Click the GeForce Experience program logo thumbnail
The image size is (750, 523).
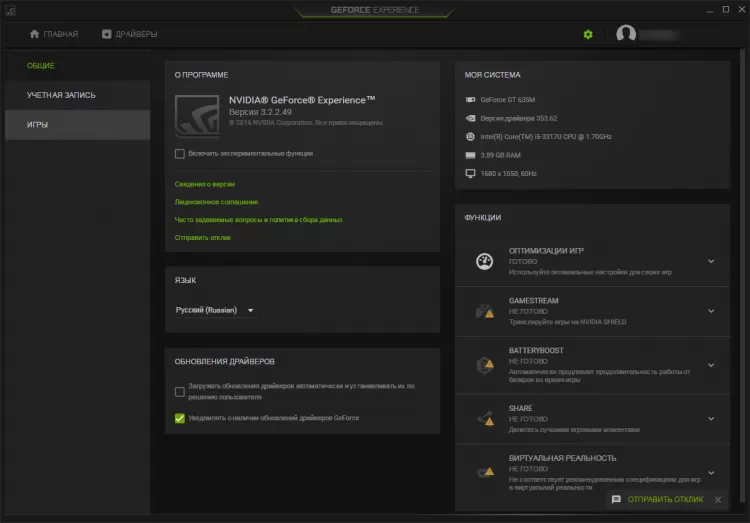coord(197,116)
